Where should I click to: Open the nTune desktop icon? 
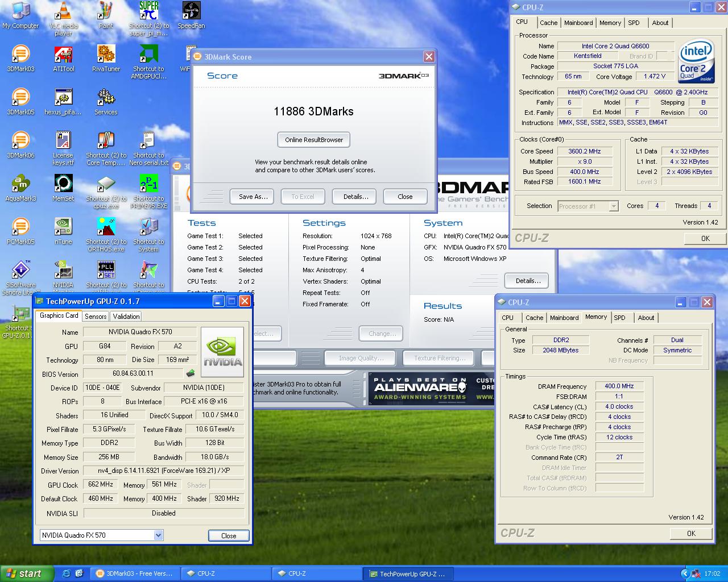(63, 231)
